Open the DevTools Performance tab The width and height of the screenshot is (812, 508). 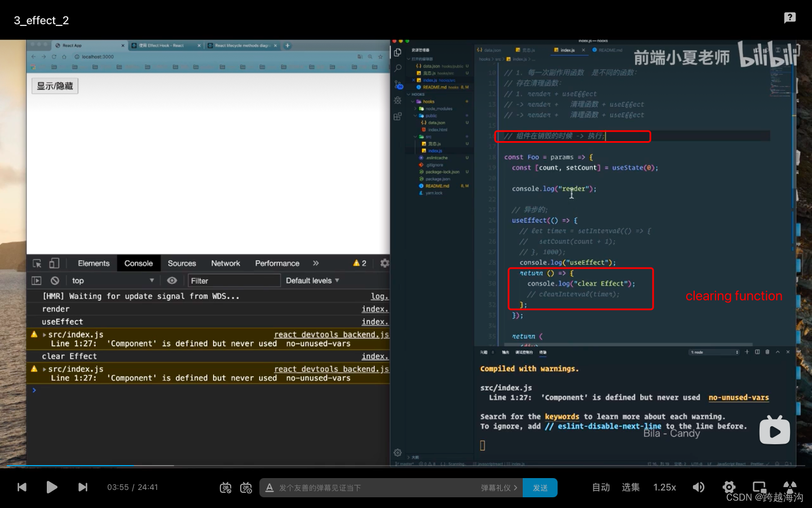click(x=277, y=263)
